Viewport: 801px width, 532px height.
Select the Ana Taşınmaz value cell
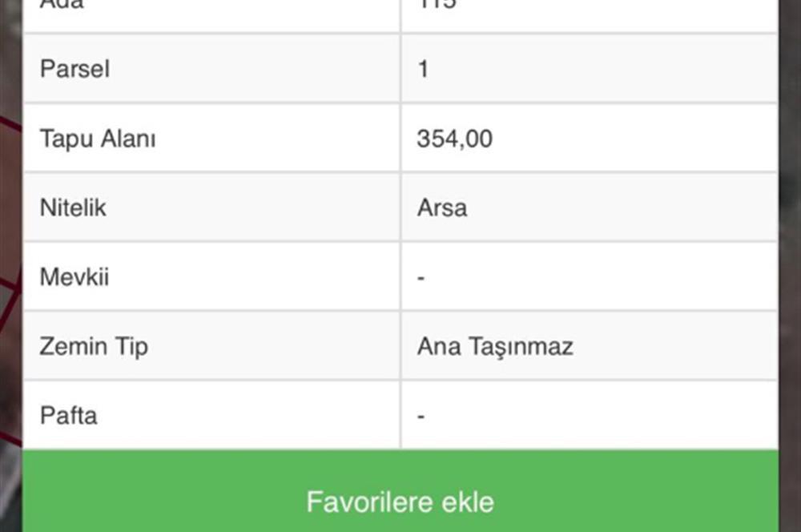tap(494, 346)
